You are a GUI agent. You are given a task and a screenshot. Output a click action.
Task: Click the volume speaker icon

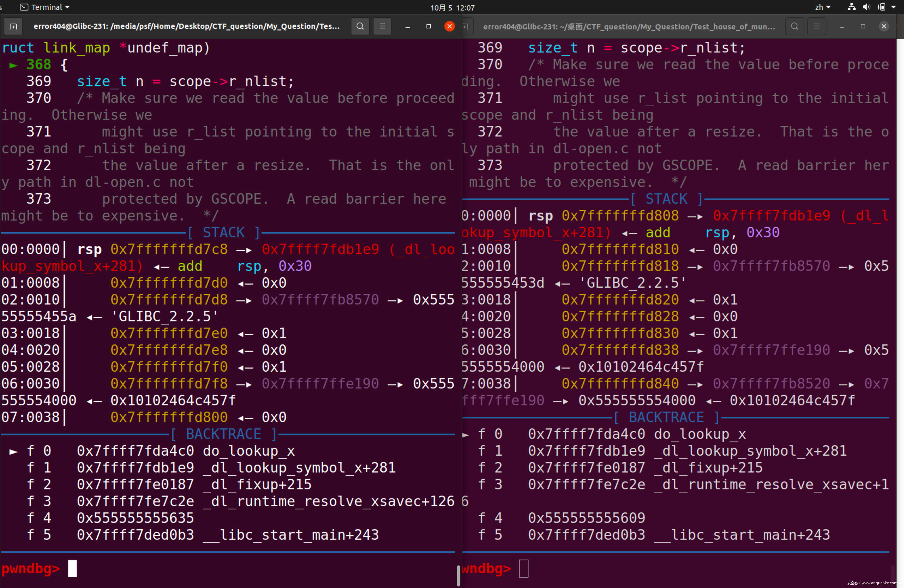coord(866,7)
